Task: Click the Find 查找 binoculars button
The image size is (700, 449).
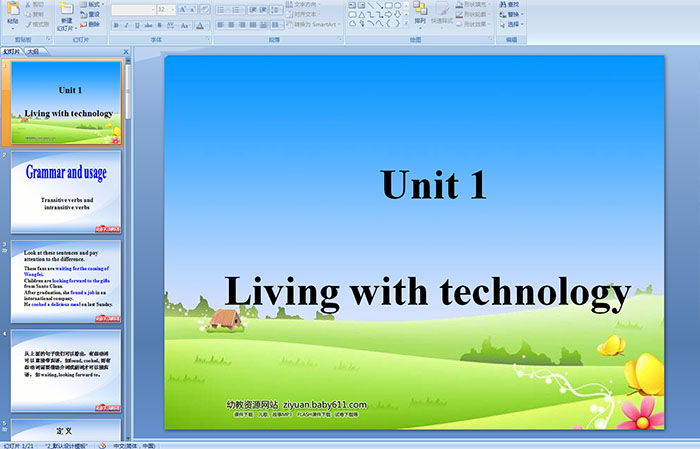Action: click(x=510, y=4)
